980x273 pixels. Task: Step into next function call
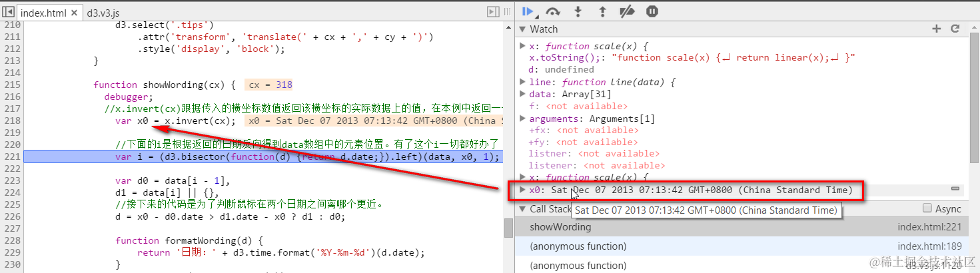click(x=578, y=11)
